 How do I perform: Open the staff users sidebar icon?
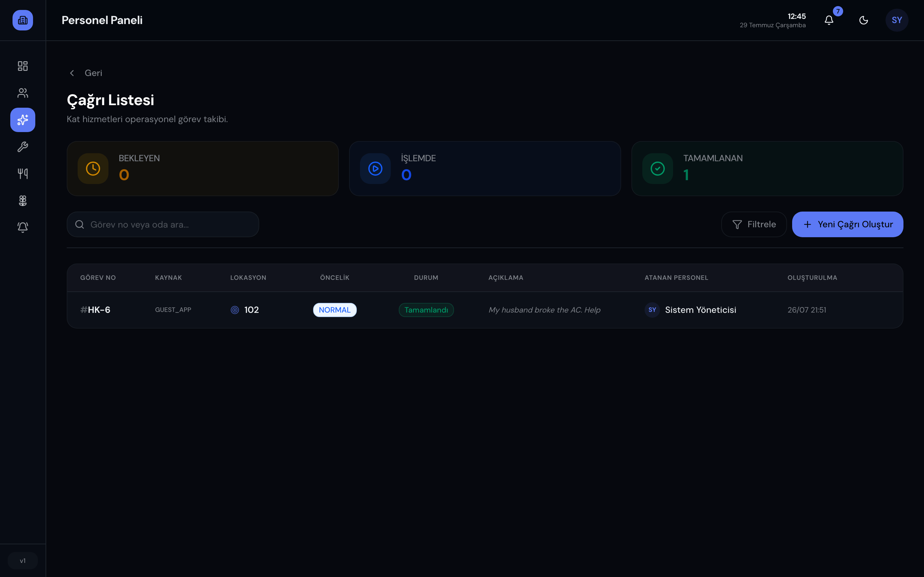click(x=22, y=93)
